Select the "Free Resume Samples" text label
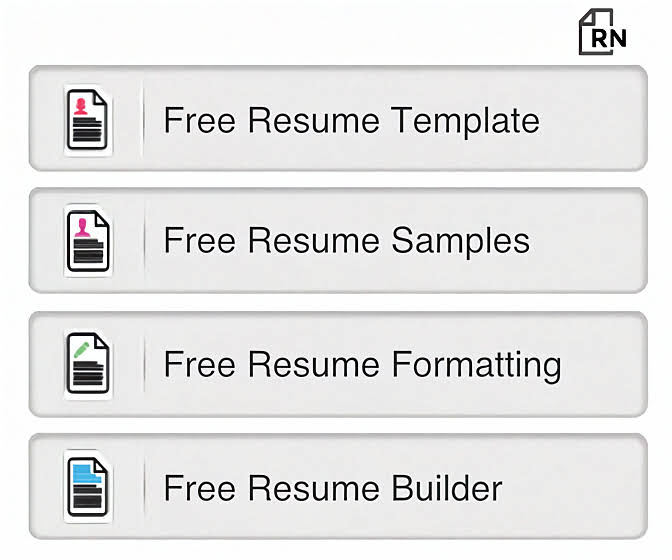 [346, 241]
